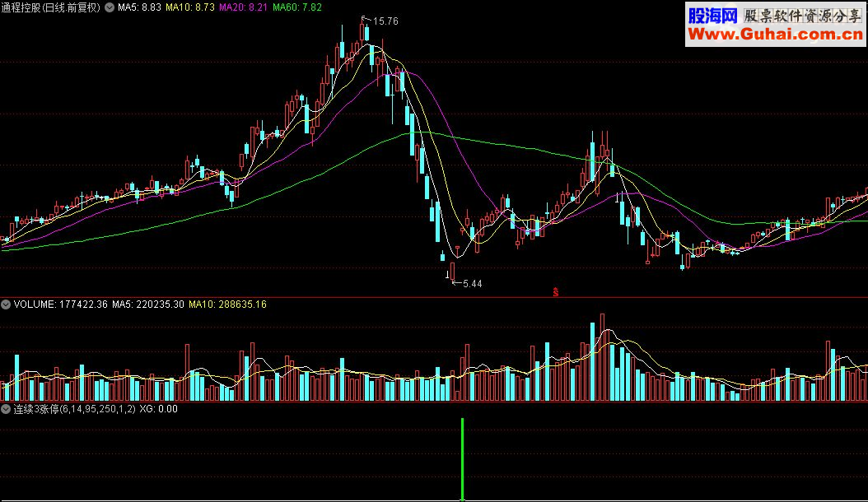Click the red S marker below the chart

click(555, 292)
